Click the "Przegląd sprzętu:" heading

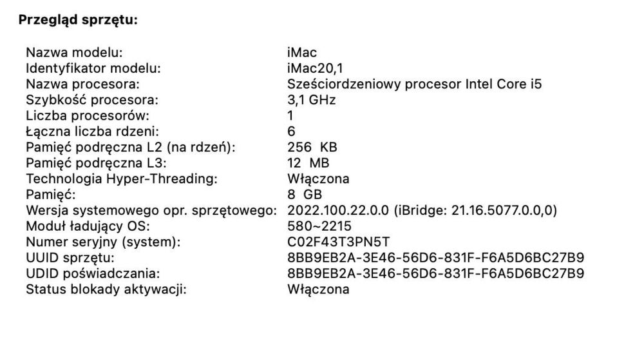coord(78,20)
